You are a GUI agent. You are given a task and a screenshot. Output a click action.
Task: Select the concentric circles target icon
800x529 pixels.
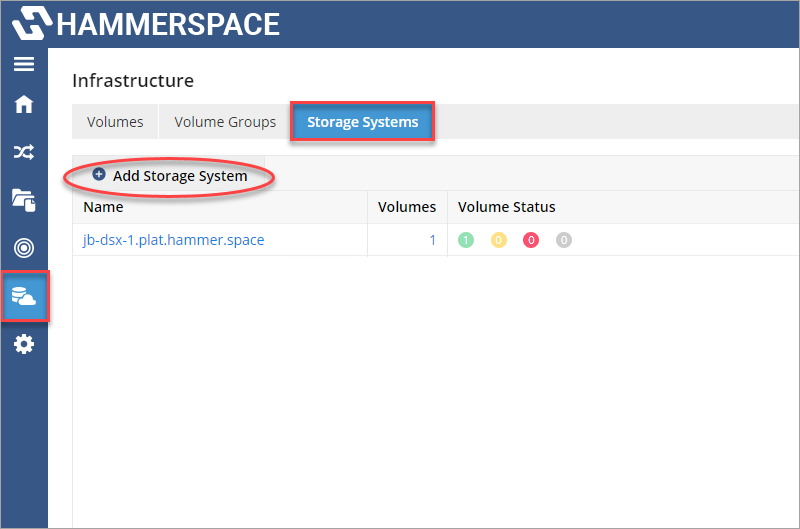pyautogui.click(x=23, y=248)
